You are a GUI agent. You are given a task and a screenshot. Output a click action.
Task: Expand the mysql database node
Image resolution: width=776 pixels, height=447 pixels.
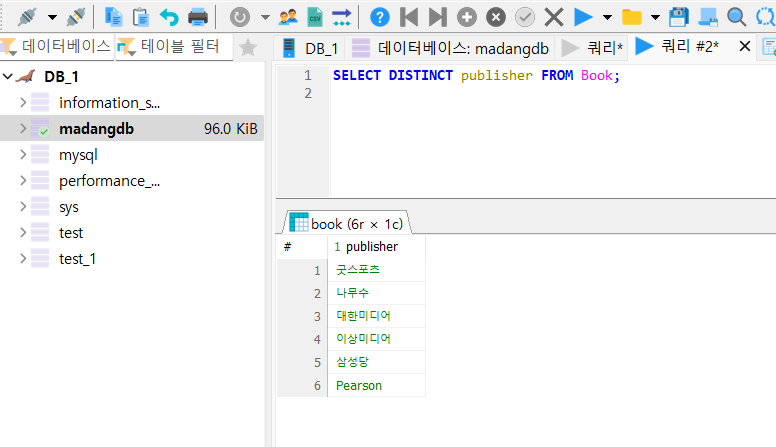(x=23, y=154)
